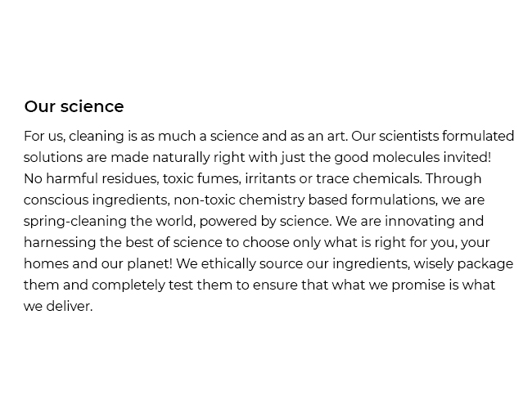532x409 pixels.
Task: Click the word 'harmful'
Action: click(72, 178)
